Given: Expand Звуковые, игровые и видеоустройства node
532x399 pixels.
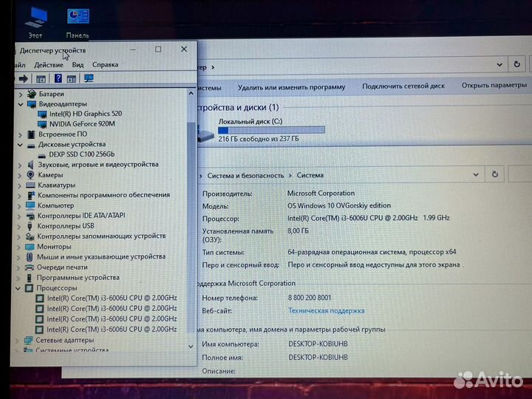Looking at the screenshot, I should pyautogui.click(x=20, y=166).
